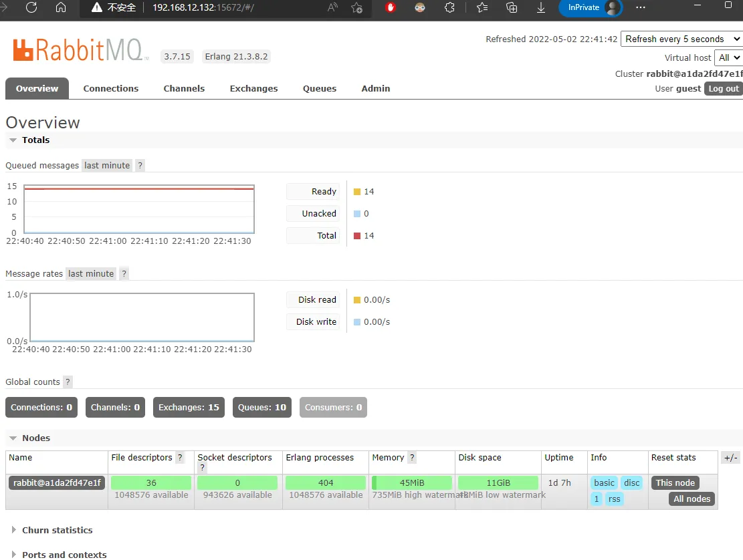This screenshot has height=560, width=743.
Task: Expand the Churn statistics section
Action: [57, 530]
